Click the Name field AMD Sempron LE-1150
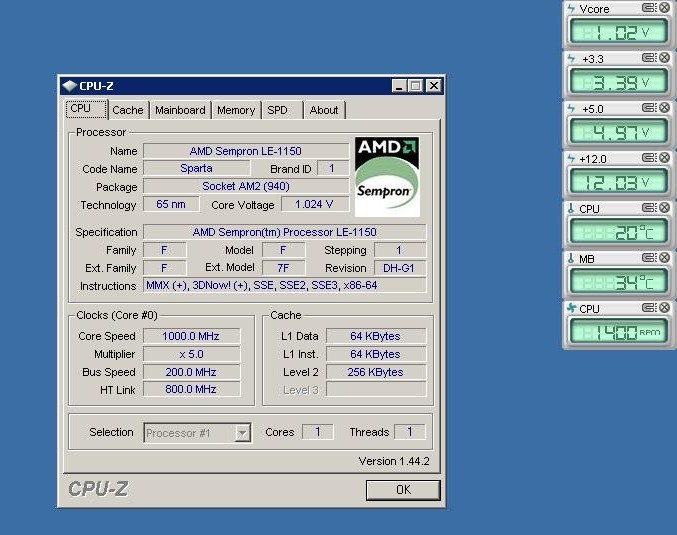Screen dimensions: 677x535 246,151
